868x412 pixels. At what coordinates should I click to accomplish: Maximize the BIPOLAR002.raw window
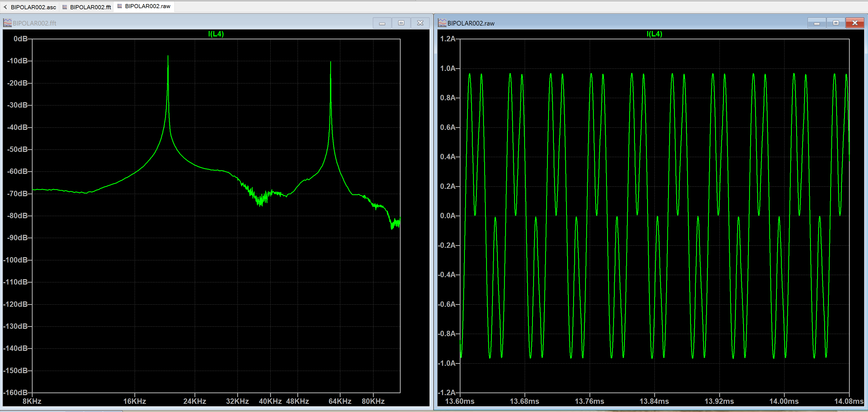click(x=836, y=23)
